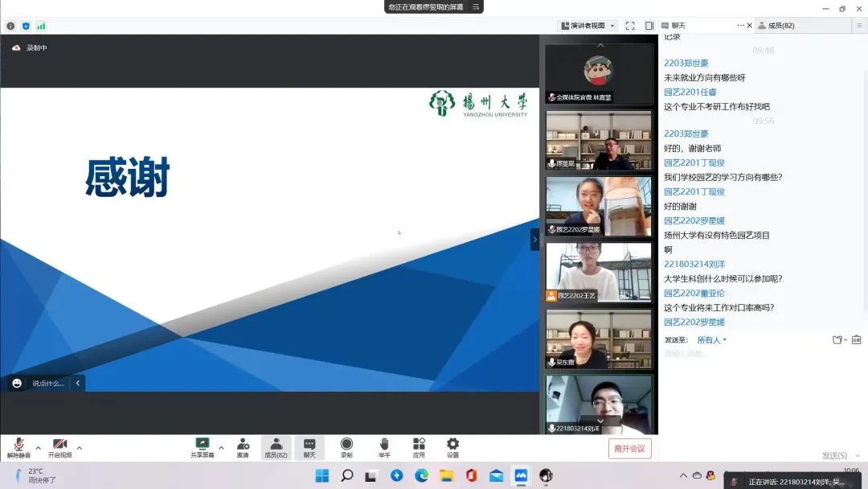868x489 pixels.
Task: Click the 离开会议 leave meeting button
Action: click(630, 449)
